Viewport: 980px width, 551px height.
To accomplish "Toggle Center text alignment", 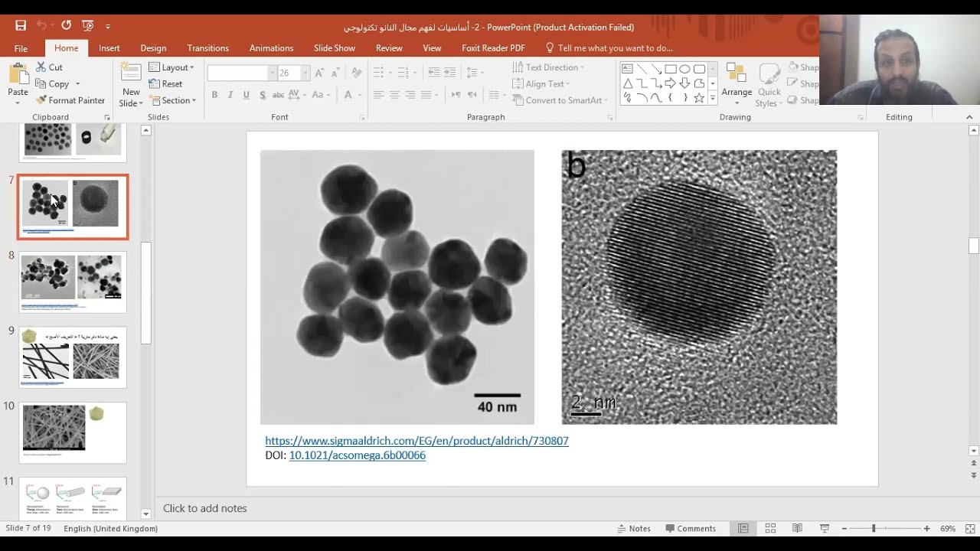I will [394, 95].
